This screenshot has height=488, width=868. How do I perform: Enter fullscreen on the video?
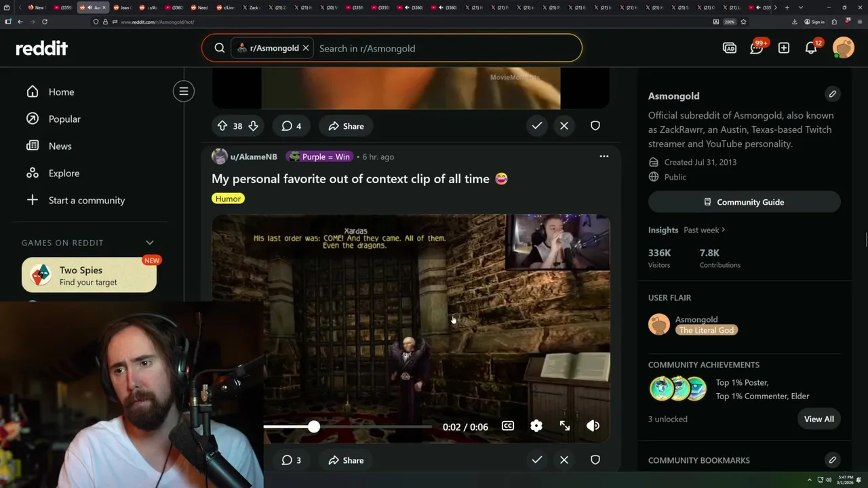(565, 426)
